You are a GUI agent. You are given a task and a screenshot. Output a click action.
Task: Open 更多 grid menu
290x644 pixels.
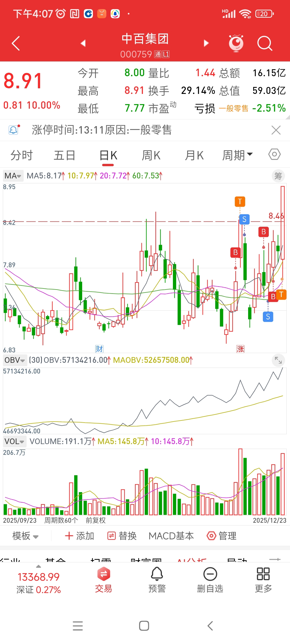[x=263, y=580]
